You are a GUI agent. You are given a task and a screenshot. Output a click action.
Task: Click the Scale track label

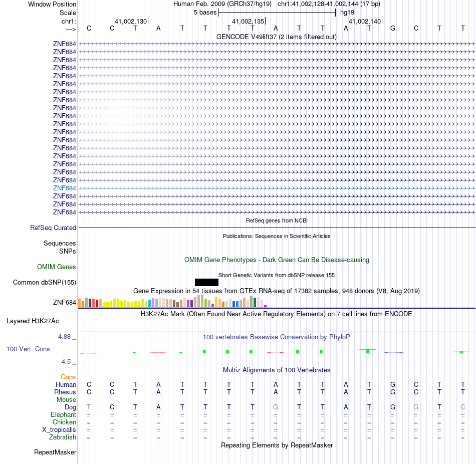point(68,13)
